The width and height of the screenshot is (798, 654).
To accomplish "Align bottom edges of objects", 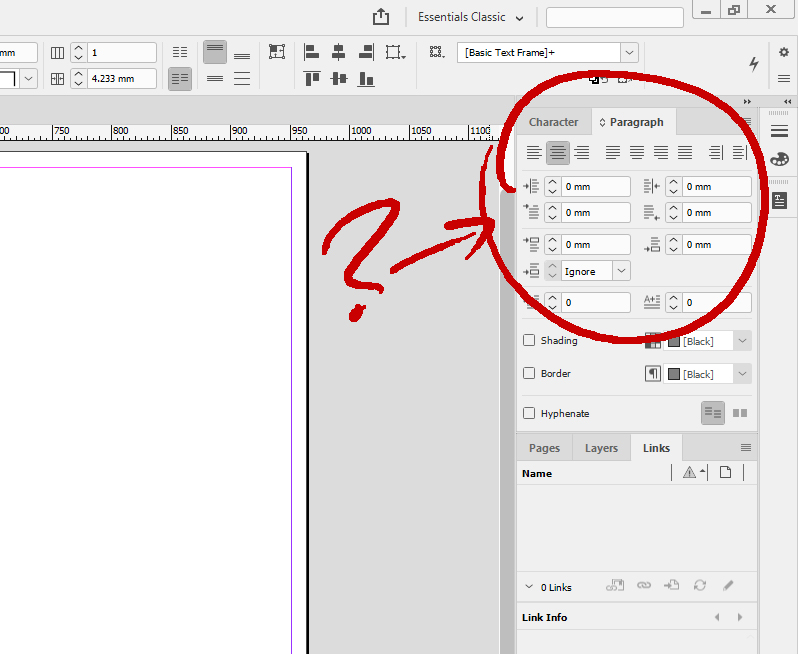I will (366, 79).
